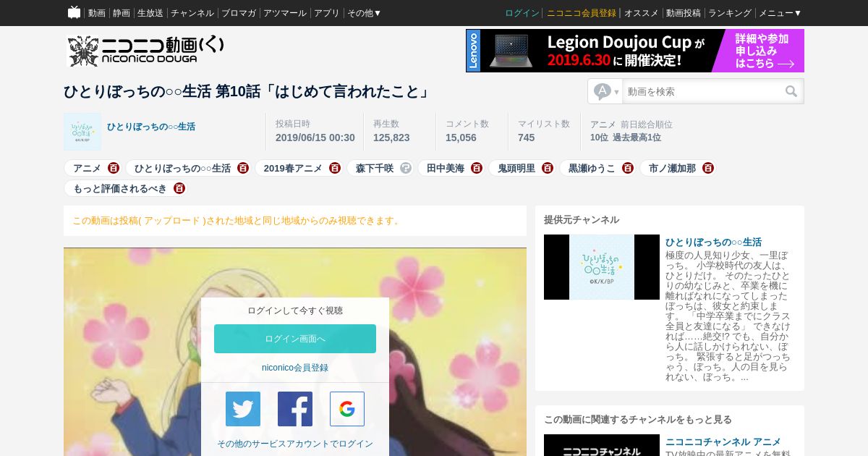Click the niconico会員登録 link in login box
Viewport: 868px width, 456px height.
point(295,368)
